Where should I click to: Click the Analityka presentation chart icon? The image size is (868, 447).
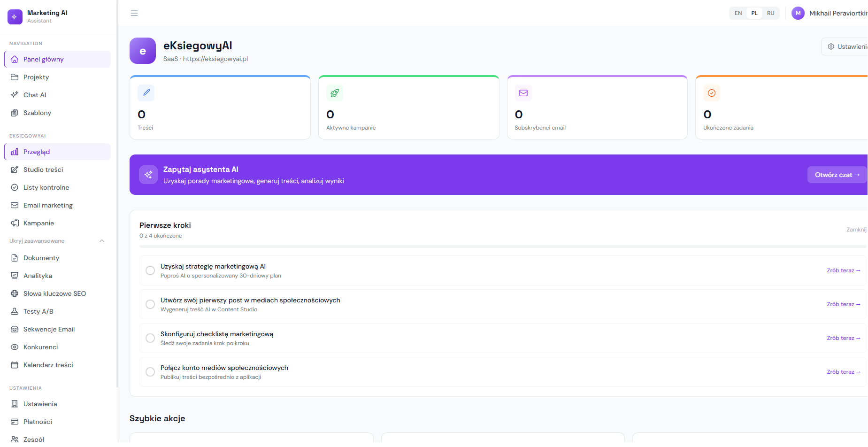pyautogui.click(x=15, y=276)
